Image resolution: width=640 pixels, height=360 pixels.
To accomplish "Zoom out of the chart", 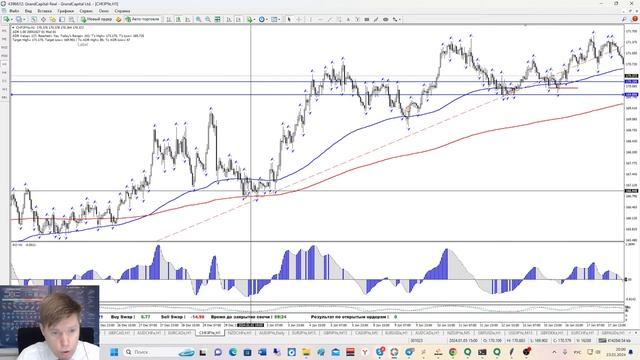I will tap(208, 19).
